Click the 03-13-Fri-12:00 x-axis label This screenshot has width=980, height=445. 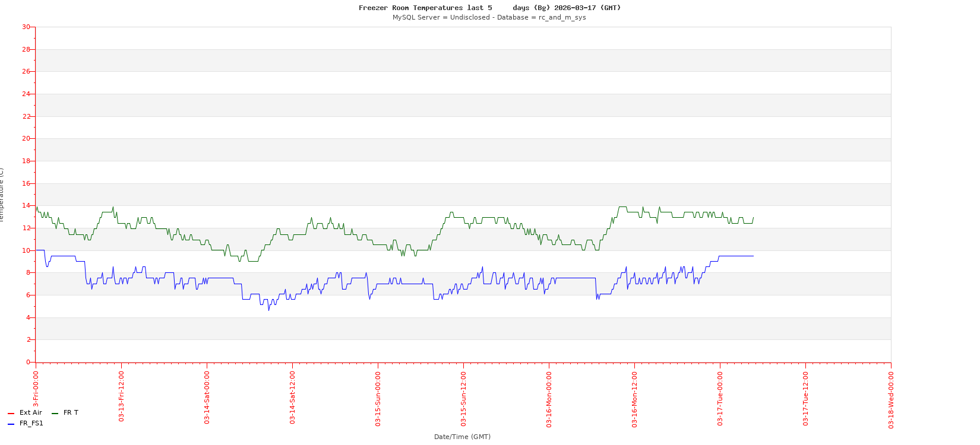click(121, 396)
